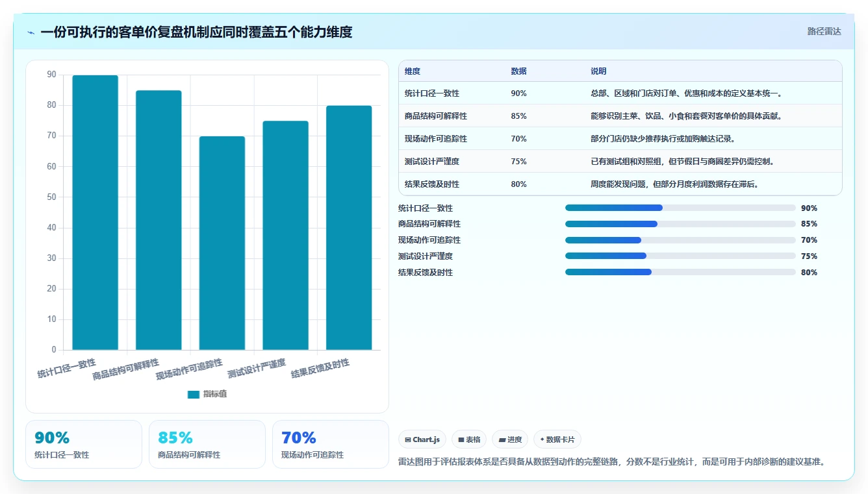Image resolution: width=868 pixels, height=494 pixels.
Task: Toggle the 指标值 legend swatch
Action: click(x=193, y=394)
